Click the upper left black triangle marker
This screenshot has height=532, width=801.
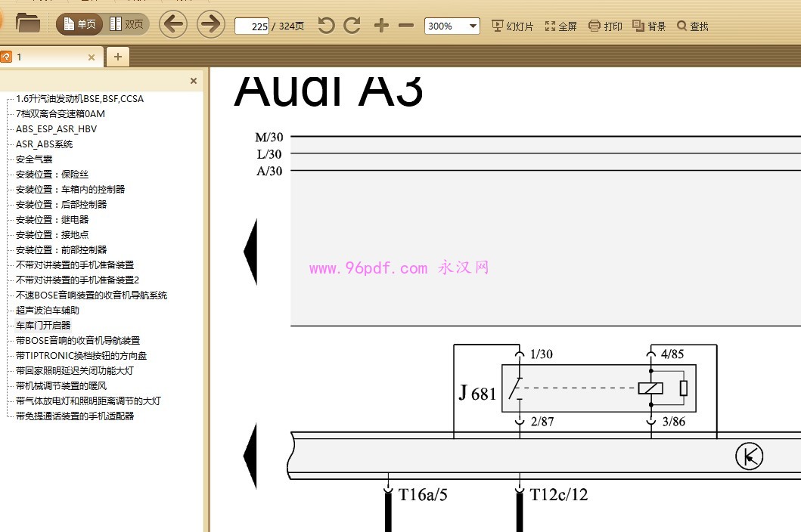(251, 252)
